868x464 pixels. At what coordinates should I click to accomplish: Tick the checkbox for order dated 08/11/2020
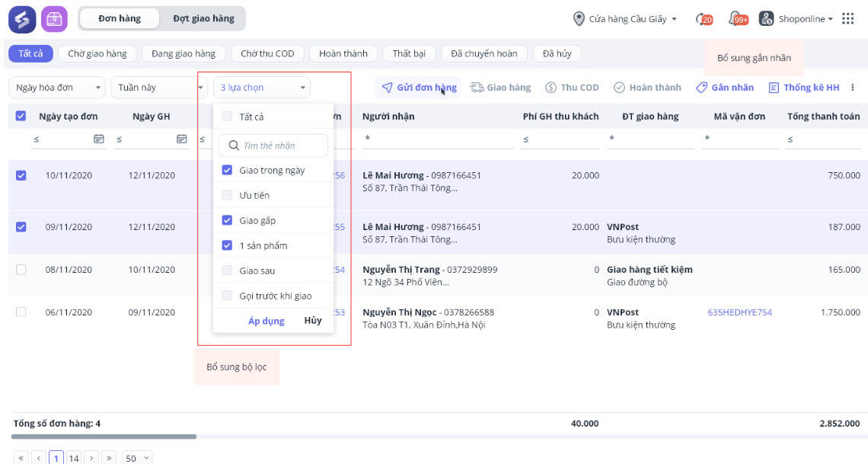(21, 270)
